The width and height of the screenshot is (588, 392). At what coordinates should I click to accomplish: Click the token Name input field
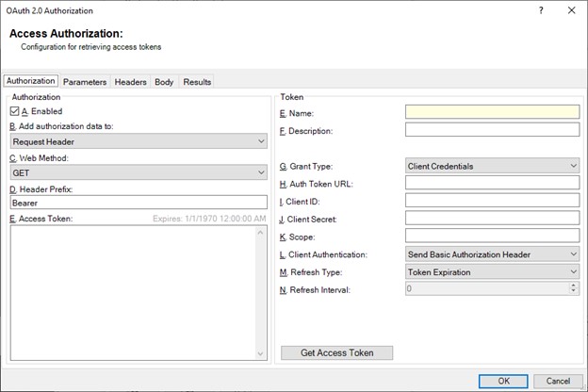tap(492, 112)
